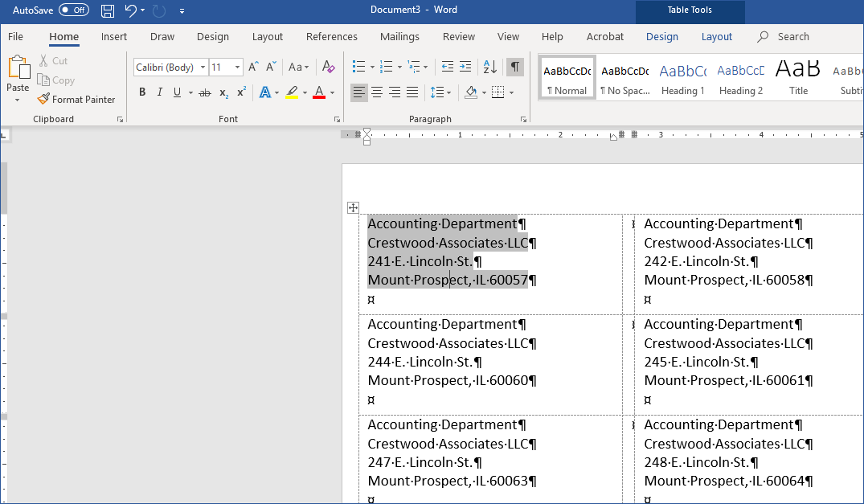Click the Save icon in title bar

point(108,10)
